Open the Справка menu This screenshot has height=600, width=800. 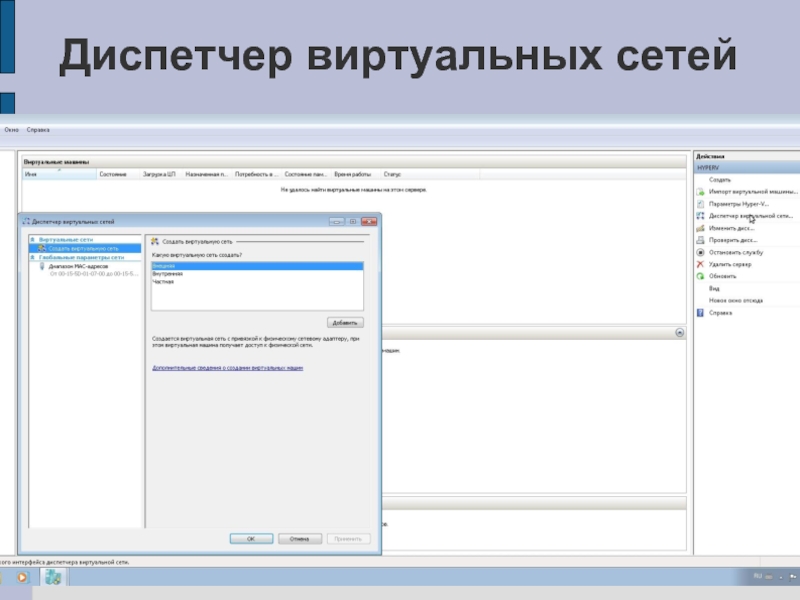(x=38, y=130)
